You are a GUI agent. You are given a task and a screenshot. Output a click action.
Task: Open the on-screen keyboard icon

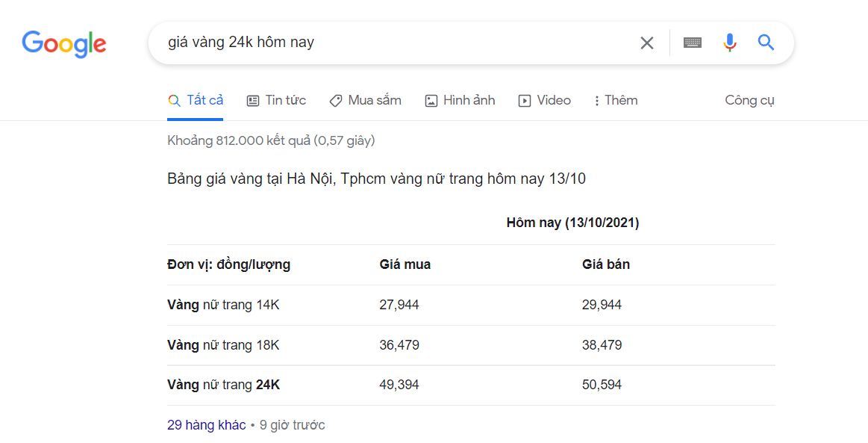(x=692, y=43)
